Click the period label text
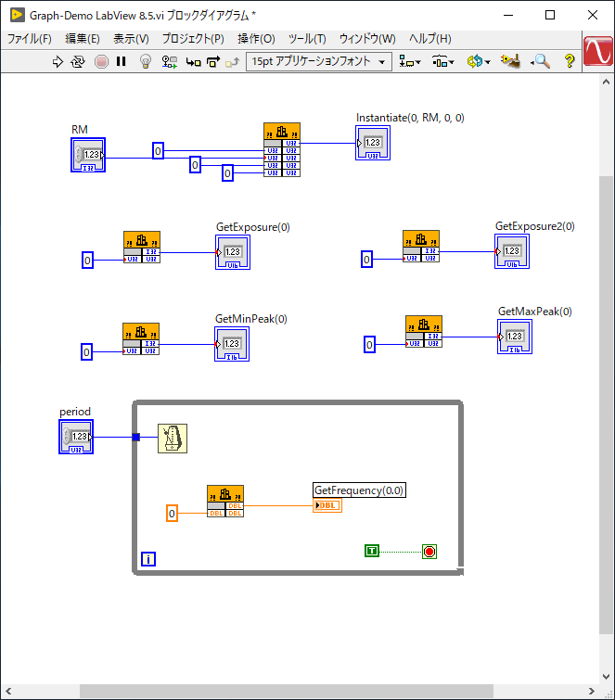This screenshot has width=615, height=700. (75, 412)
